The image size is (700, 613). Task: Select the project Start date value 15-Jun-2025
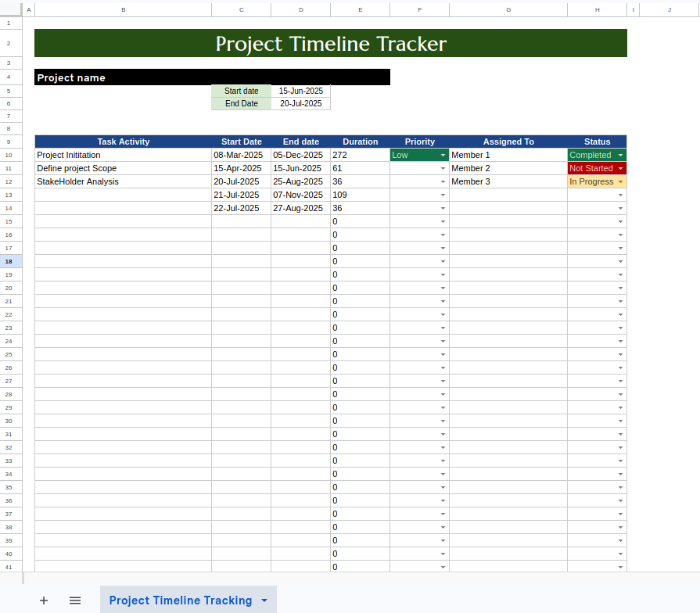(300, 91)
